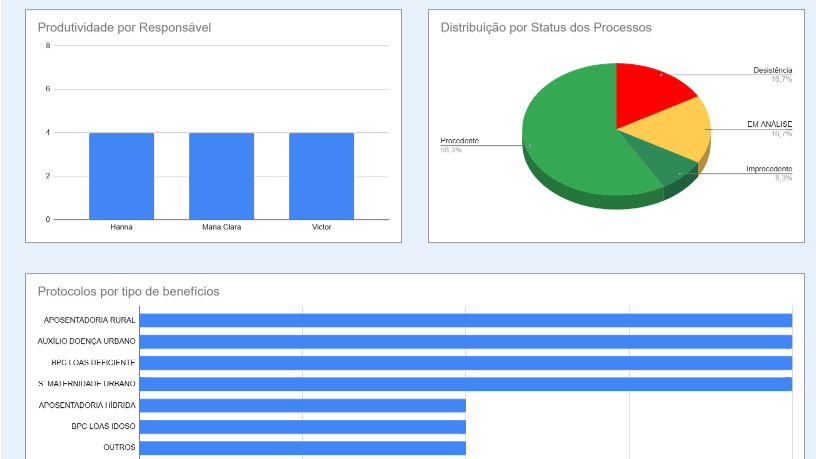Click the BPC LOAS DEFICIENTE bar
This screenshot has height=459, width=816.
tap(465, 362)
